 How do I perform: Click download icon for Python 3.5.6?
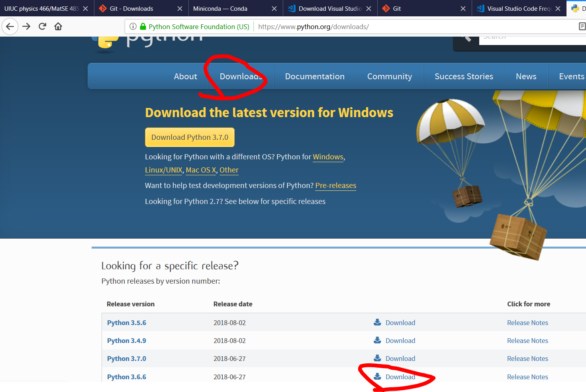(377, 322)
